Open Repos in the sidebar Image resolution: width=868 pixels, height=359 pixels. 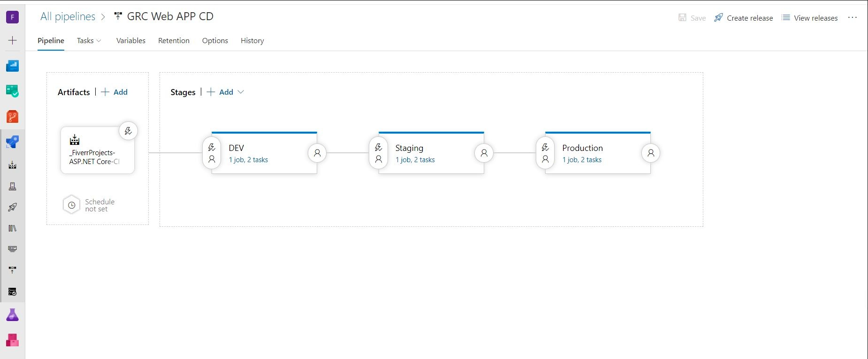click(12, 117)
